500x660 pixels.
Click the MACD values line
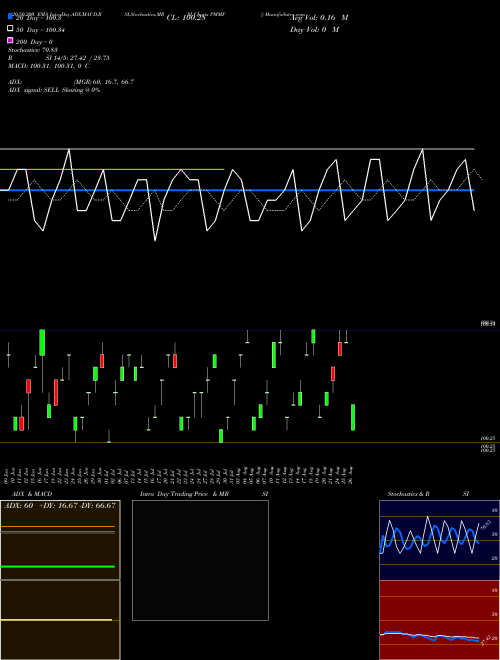point(48,66)
